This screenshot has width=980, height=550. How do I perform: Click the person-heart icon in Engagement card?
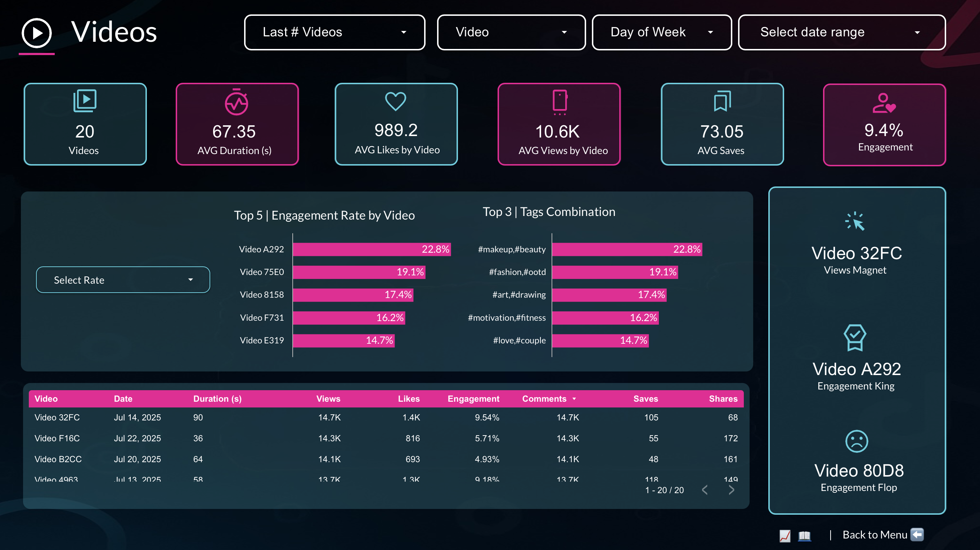pyautogui.click(x=884, y=103)
